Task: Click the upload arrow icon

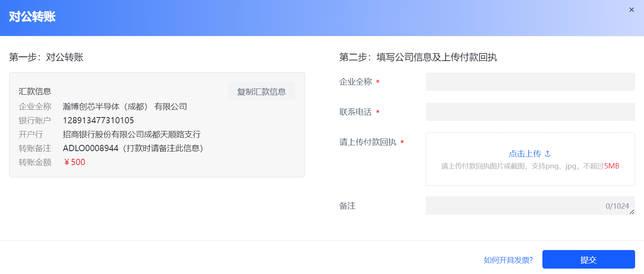Action: (547, 154)
